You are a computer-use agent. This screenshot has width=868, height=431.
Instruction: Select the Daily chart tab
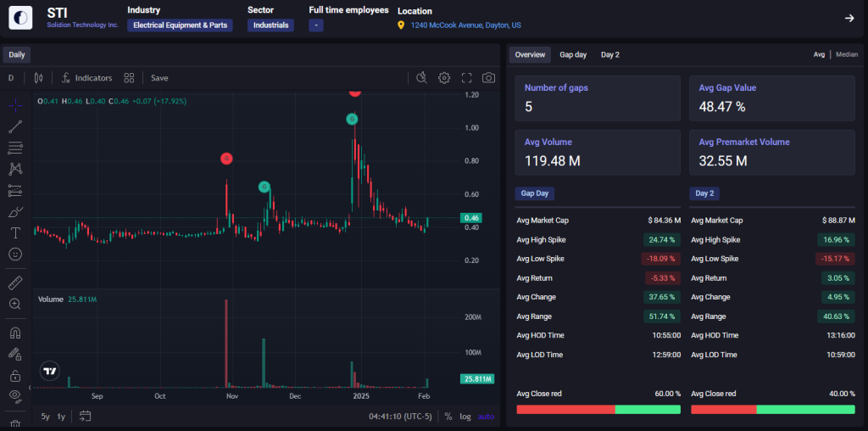point(17,55)
